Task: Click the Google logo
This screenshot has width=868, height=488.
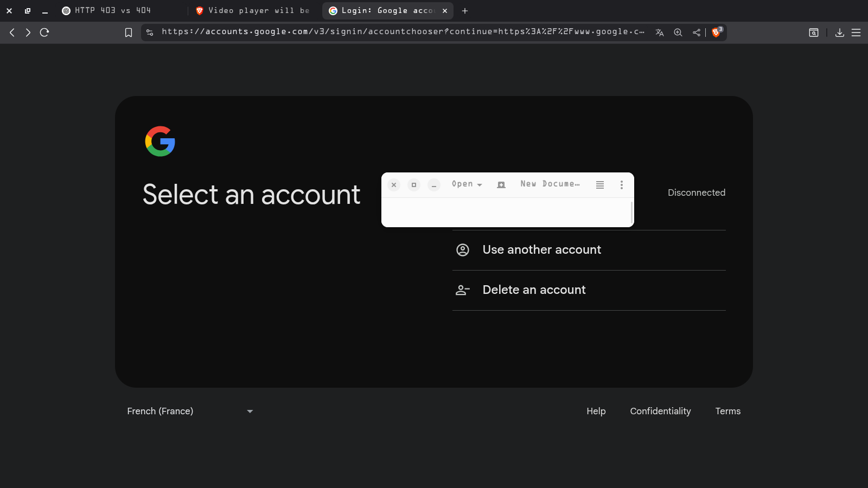Action: pos(160,142)
